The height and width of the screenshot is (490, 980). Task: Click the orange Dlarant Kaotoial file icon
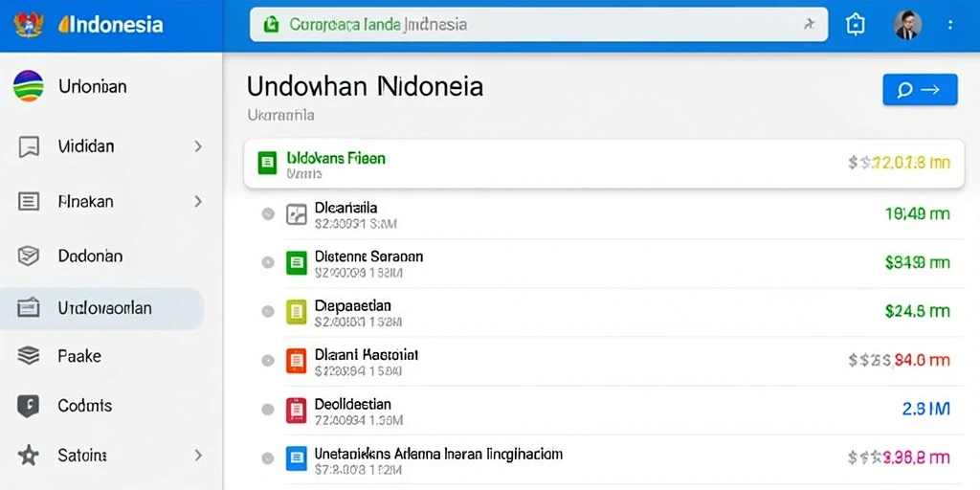pos(297,361)
